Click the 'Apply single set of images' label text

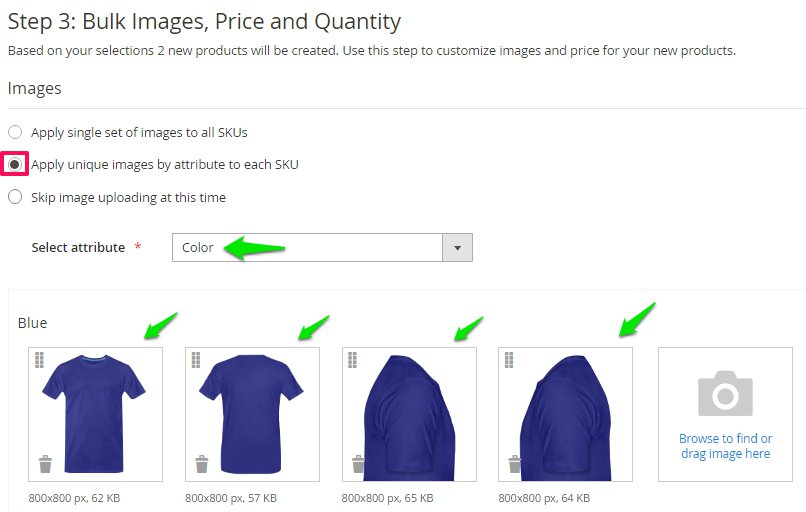(139, 132)
